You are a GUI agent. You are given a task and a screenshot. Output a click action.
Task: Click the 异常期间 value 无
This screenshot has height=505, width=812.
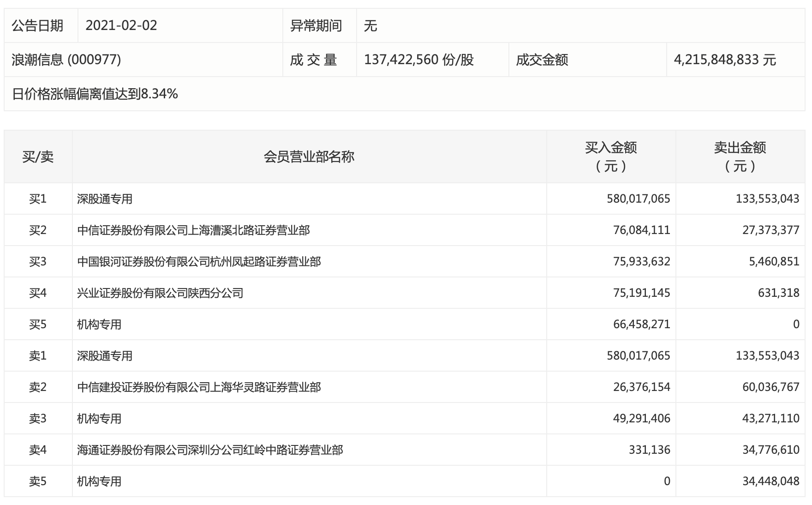pos(370,25)
